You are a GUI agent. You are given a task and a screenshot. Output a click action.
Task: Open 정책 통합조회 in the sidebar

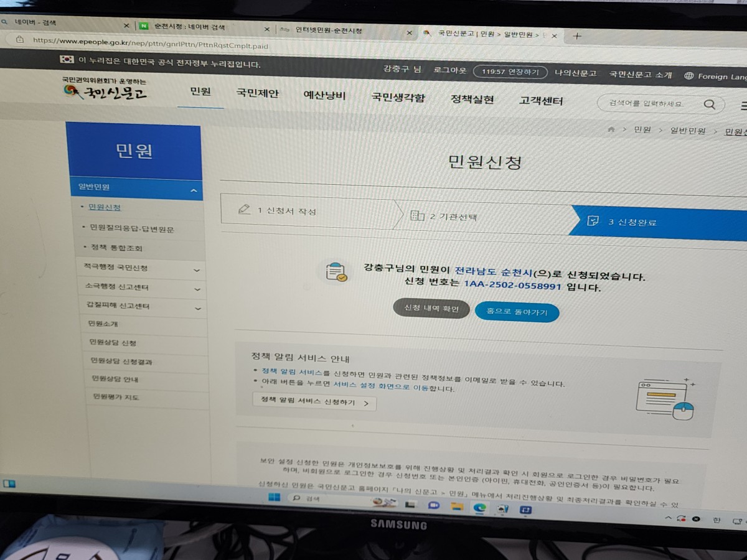tap(116, 248)
